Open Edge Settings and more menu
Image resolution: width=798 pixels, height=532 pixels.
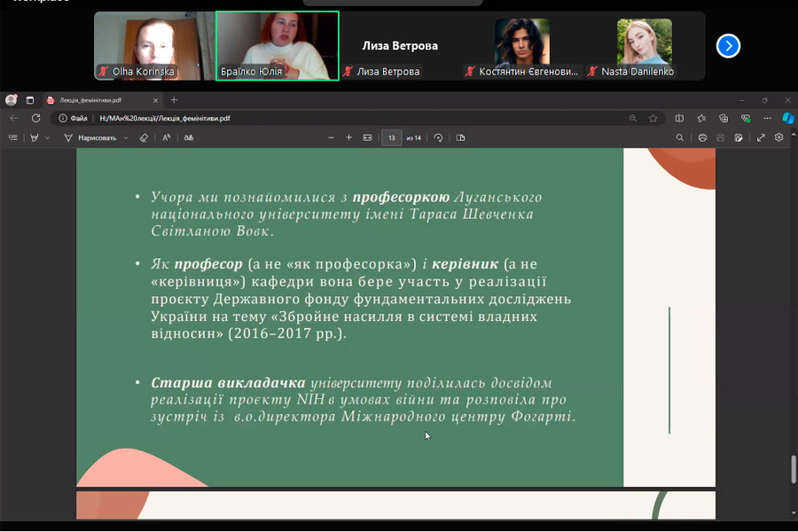tap(767, 118)
